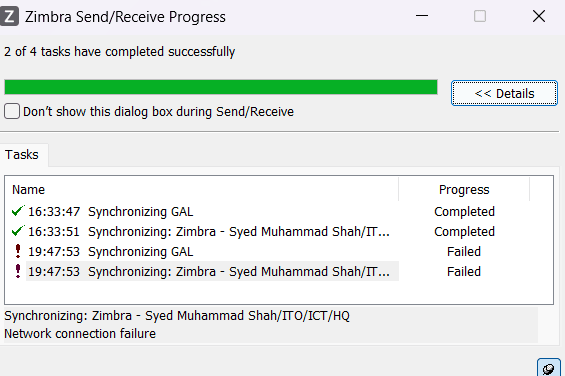Viewport: 565px width, 376px height.
Task: Click the green progress bar
Action: point(221,87)
